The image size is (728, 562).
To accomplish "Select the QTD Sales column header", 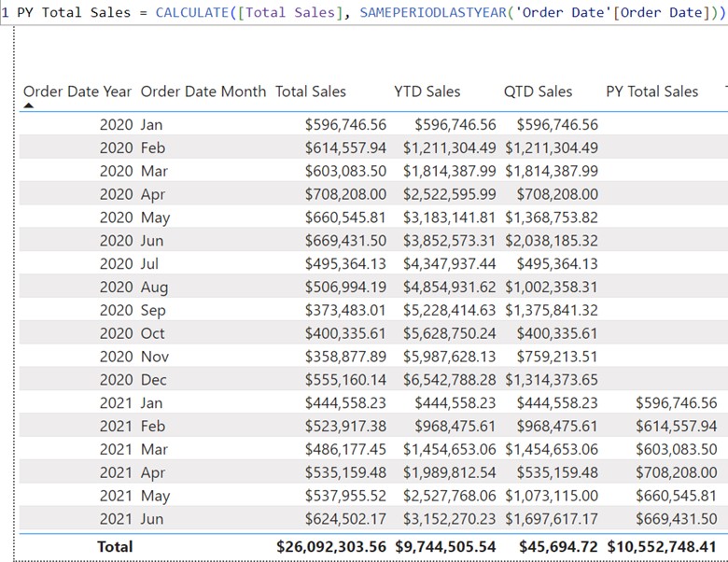I will click(538, 91).
